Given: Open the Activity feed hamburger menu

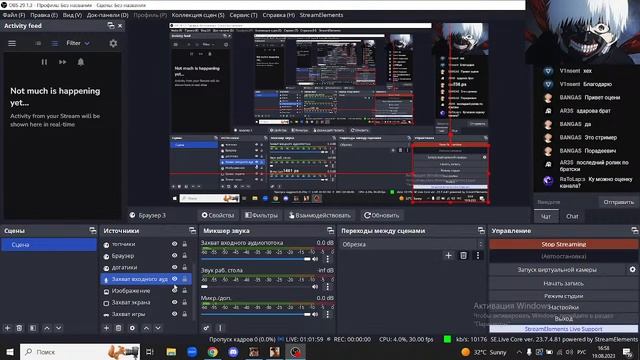Looking at the screenshot, I should (12, 43).
